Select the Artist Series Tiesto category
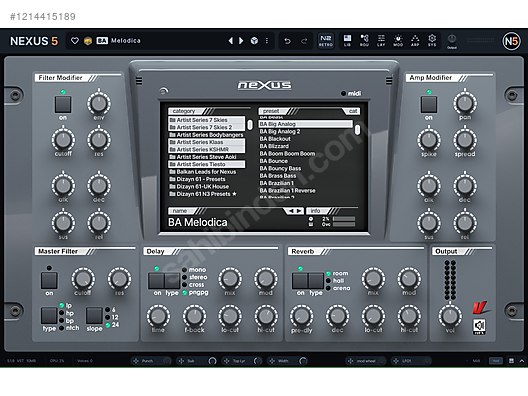Viewport: 528px width, 396px height. coord(206,164)
